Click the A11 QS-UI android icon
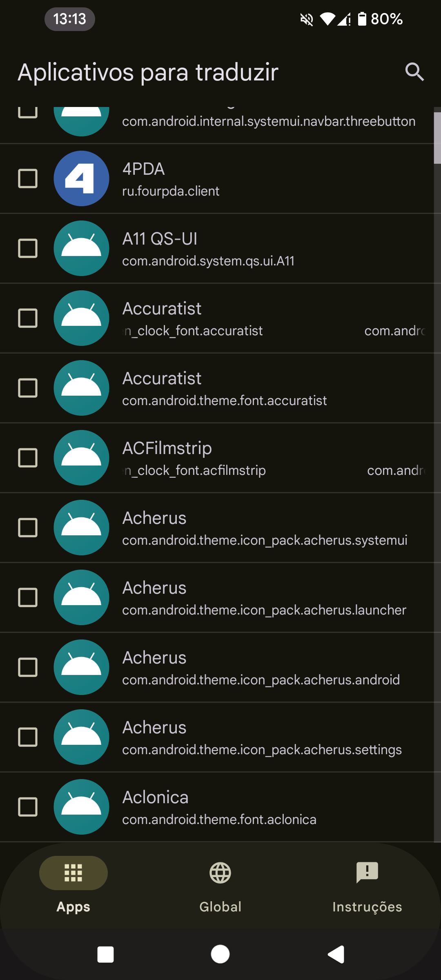 81,249
